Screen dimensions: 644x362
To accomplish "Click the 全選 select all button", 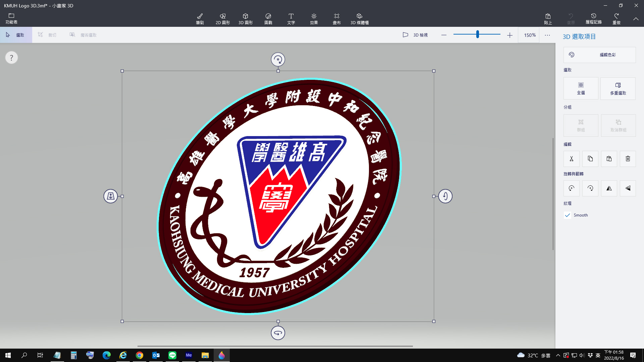I will (x=581, y=88).
